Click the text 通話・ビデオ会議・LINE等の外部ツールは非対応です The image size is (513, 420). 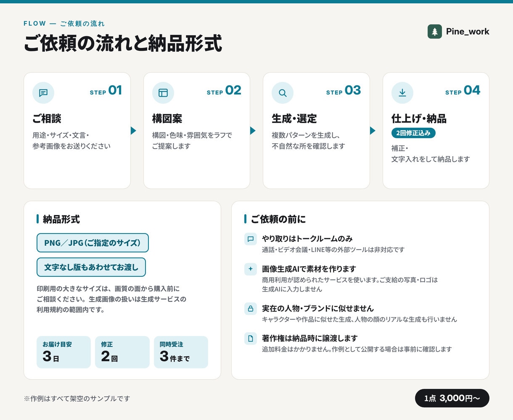tap(333, 250)
